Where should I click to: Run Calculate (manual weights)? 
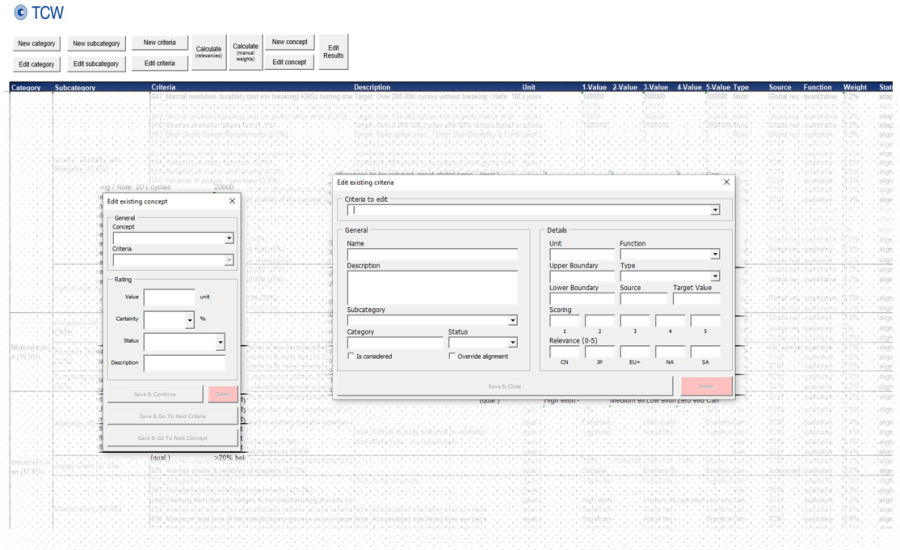(245, 52)
